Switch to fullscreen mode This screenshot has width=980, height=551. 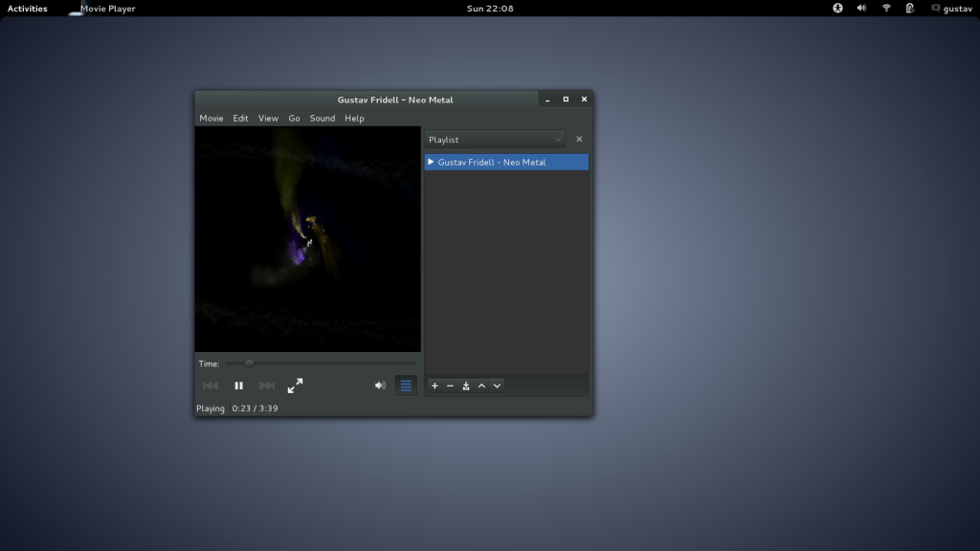coord(295,386)
